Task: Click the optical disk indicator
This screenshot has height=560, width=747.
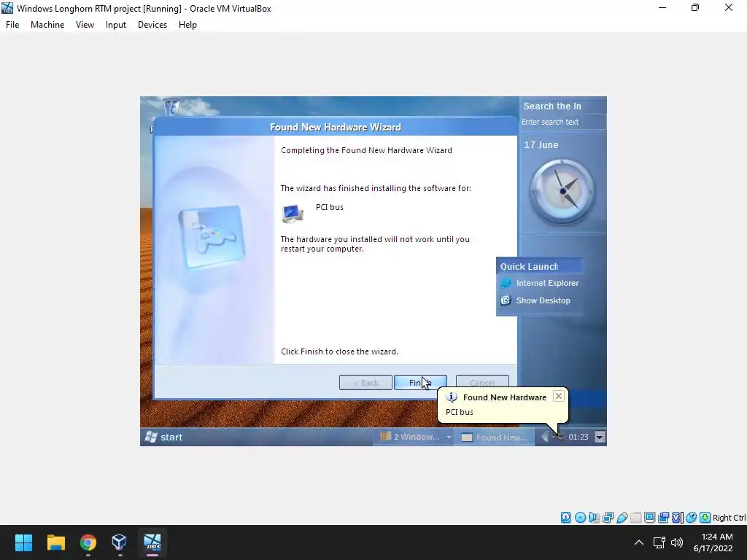Action: pos(580,518)
